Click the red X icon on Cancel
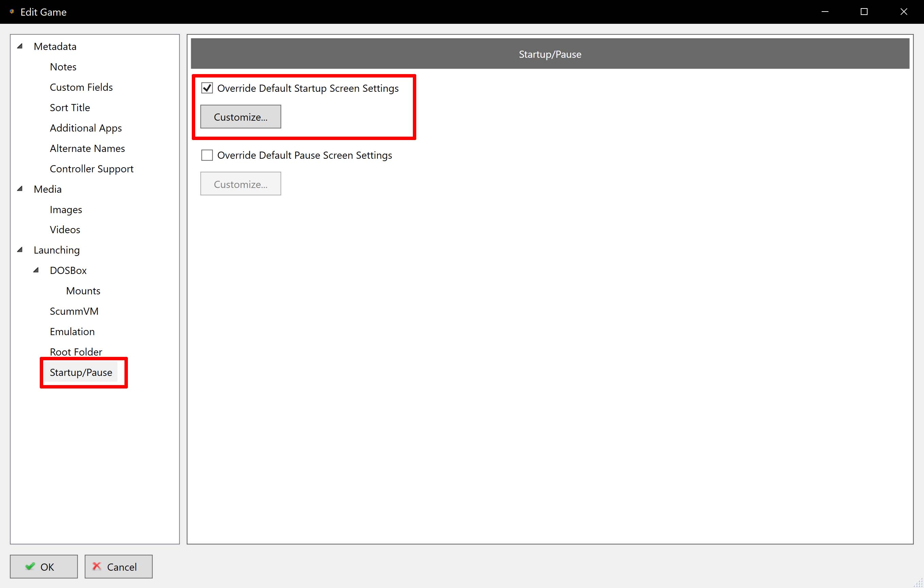 pyautogui.click(x=97, y=566)
